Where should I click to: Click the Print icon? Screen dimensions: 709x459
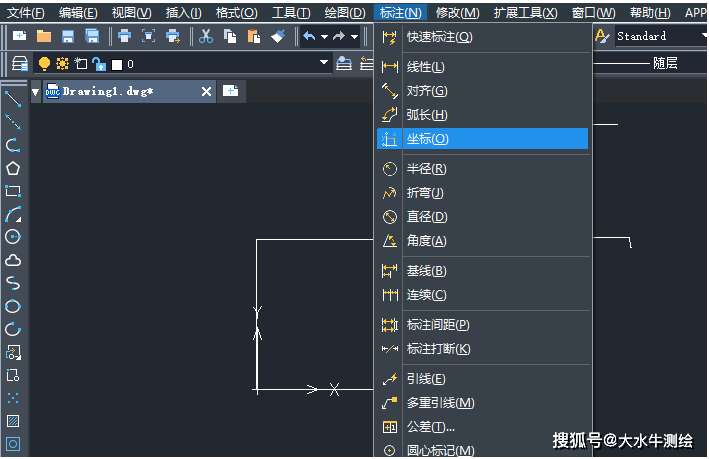click(124, 36)
